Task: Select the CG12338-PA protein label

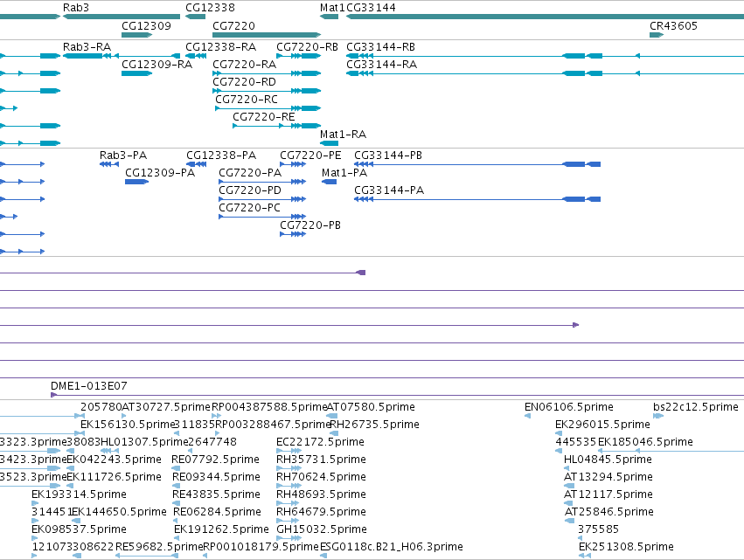Action: pyautogui.click(x=221, y=156)
